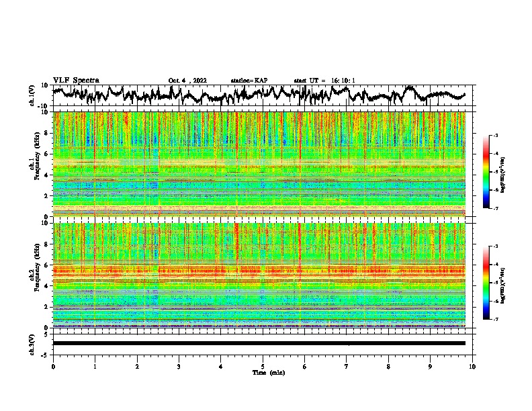Image resolution: width=532 pixels, height=411 pixels.
Task: Click the ch.2 frequency tick label "6"
Action: point(47,265)
